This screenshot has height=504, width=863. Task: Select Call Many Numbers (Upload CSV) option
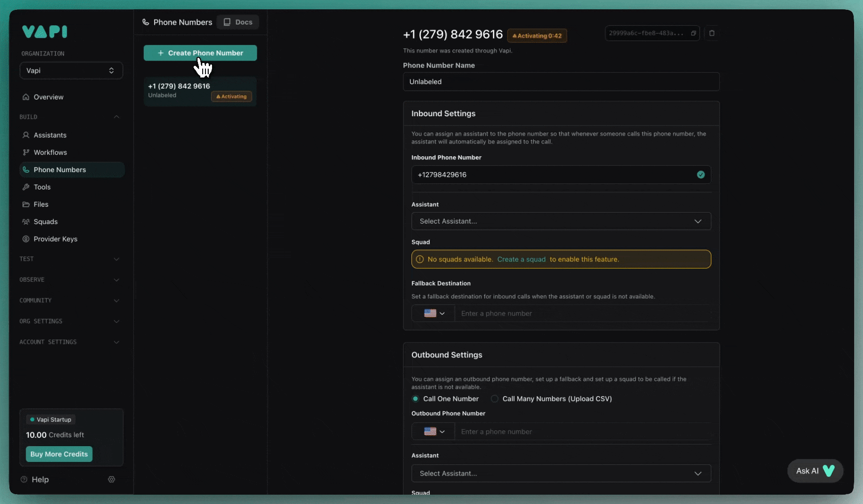click(495, 399)
